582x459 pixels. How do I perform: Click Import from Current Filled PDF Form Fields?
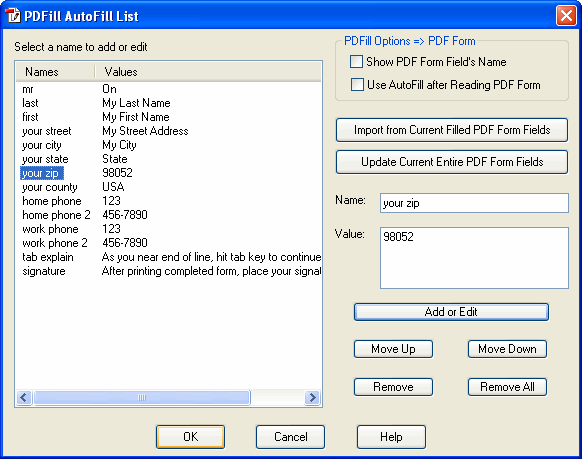point(452,130)
